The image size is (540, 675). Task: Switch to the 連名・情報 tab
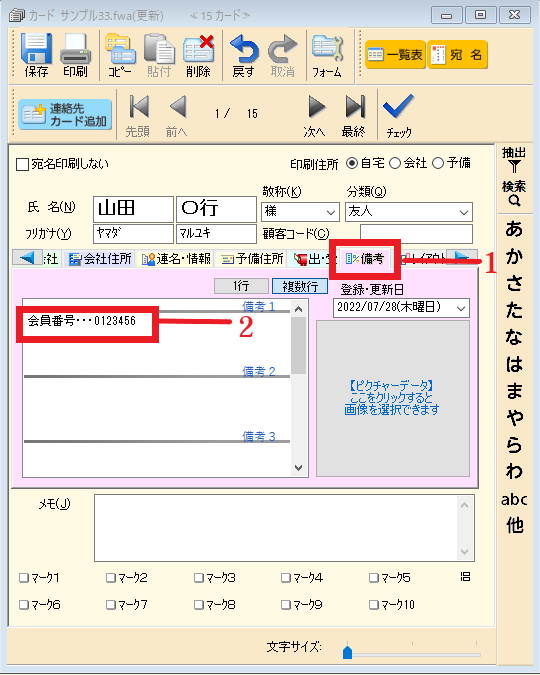pos(176,259)
